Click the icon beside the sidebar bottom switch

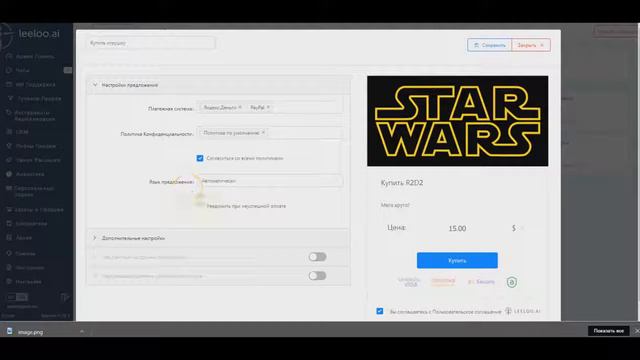tap(64, 297)
